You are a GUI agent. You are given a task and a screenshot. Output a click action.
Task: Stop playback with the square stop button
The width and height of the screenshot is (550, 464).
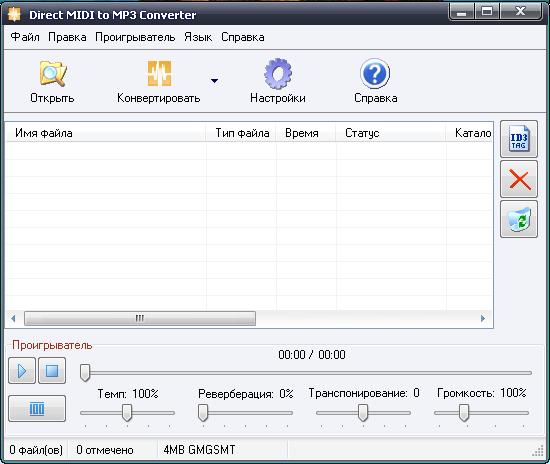(x=52, y=371)
